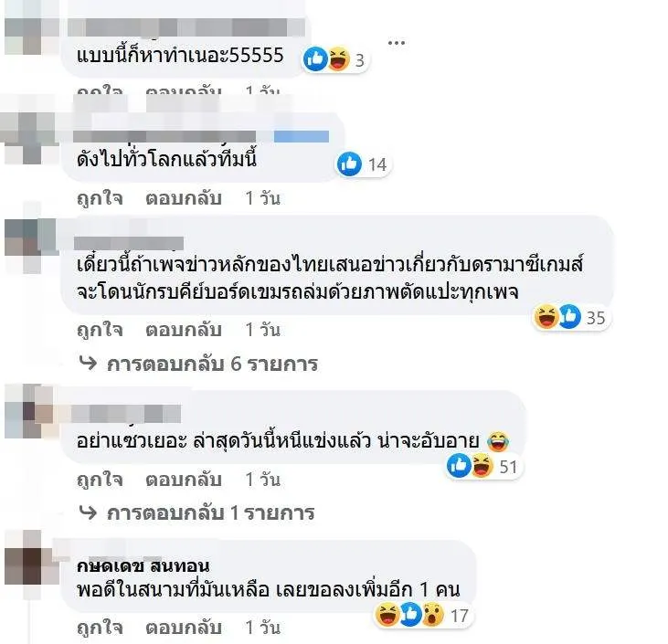Click the laughing reaction icon beside count 35
Image resolution: width=668 pixels, height=644 pixels.
pos(546,317)
